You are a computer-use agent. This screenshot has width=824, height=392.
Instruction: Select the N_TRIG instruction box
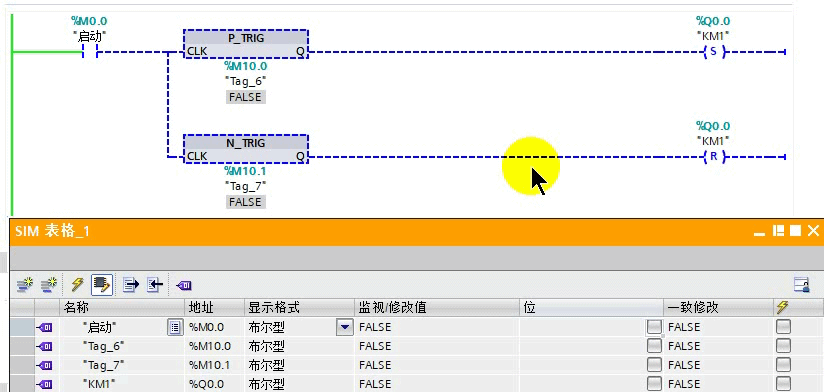[246, 149]
